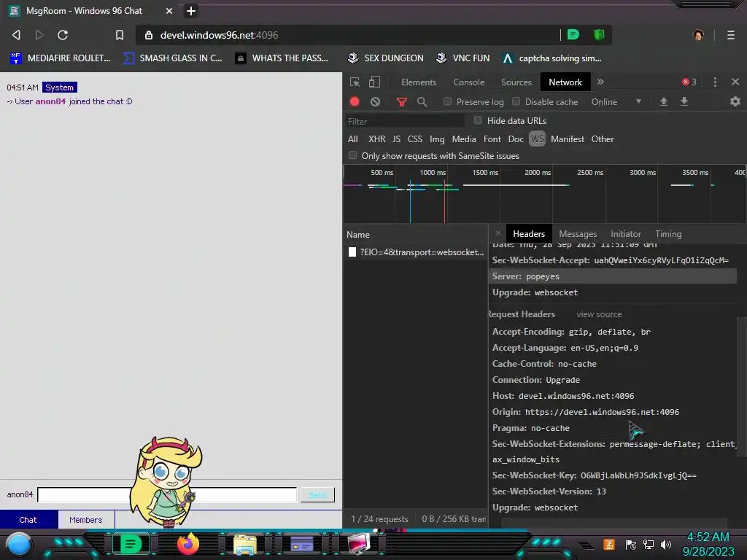Viewport: 747px width, 560px height.
Task: Select the XHR filter type
Action: (x=377, y=139)
